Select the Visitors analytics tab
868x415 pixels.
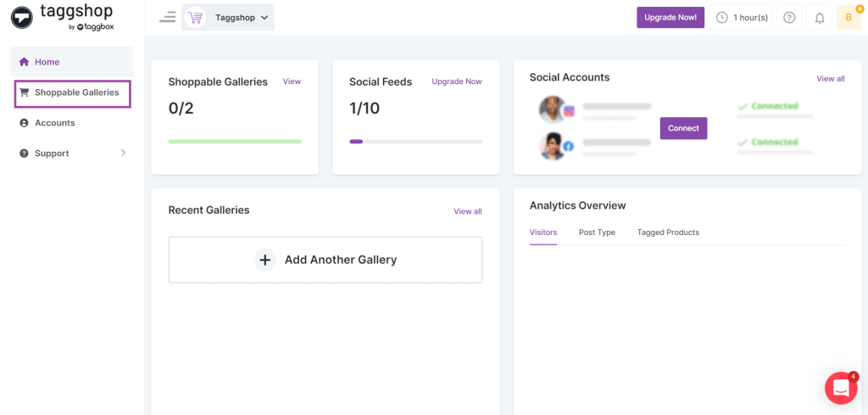(542, 233)
